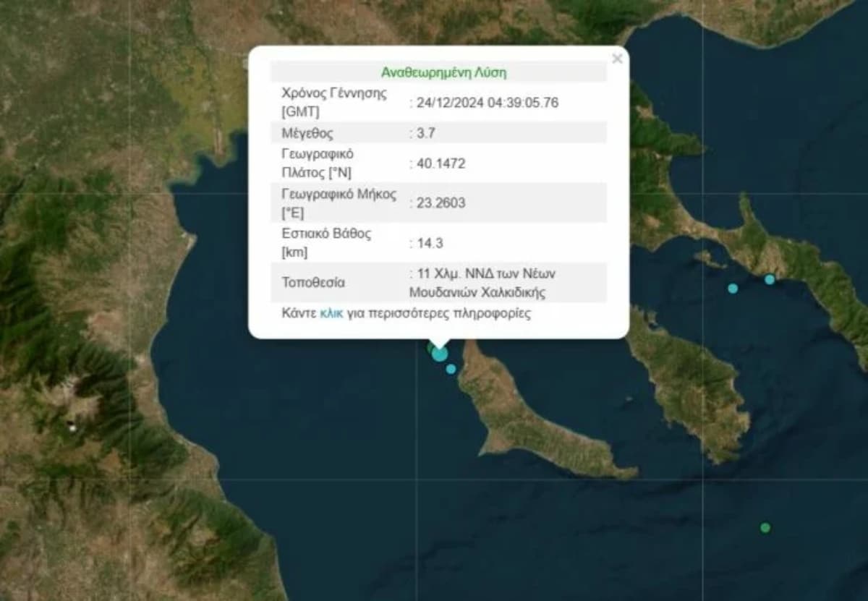Image resolution: width=868 pixels, height=601 pixels.
Task: Click the focal depth value 14.3
Action: tap(426, 243)
